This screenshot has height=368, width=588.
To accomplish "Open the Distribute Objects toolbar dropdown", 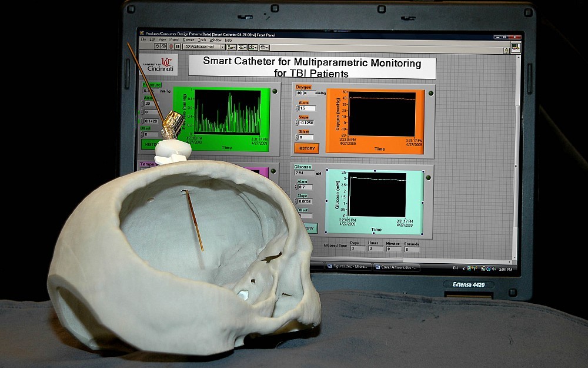I will coord(242,47).
